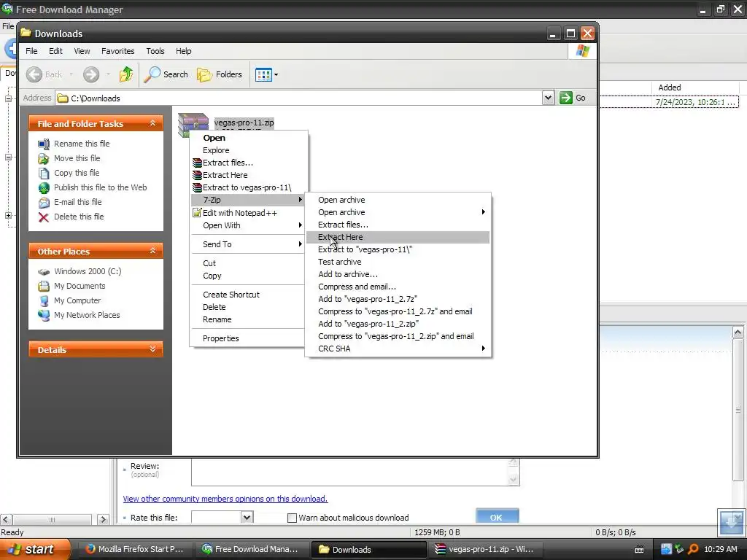This screenshot has width=747, height=560.
Task: Switch to Free Download Manager taskbar item
Action: point(250,549)
